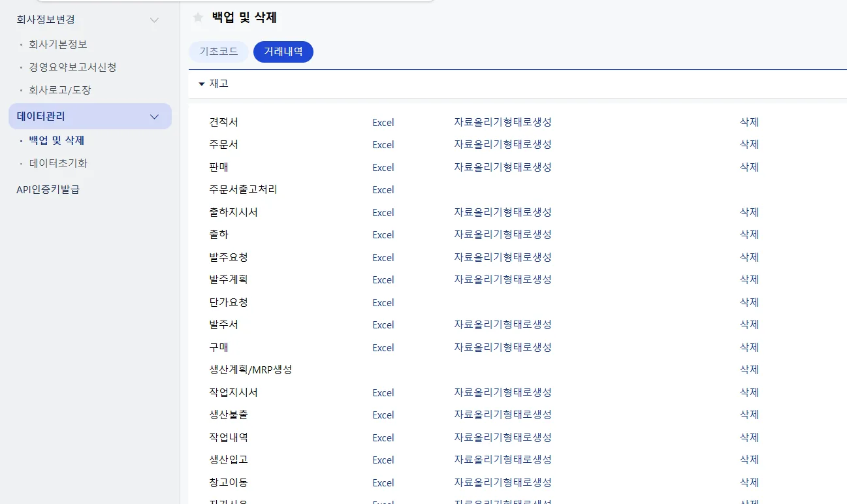Viewport: 847px width, 504px height.
Task: Delete 발주서 data
Action: point(749,324)
